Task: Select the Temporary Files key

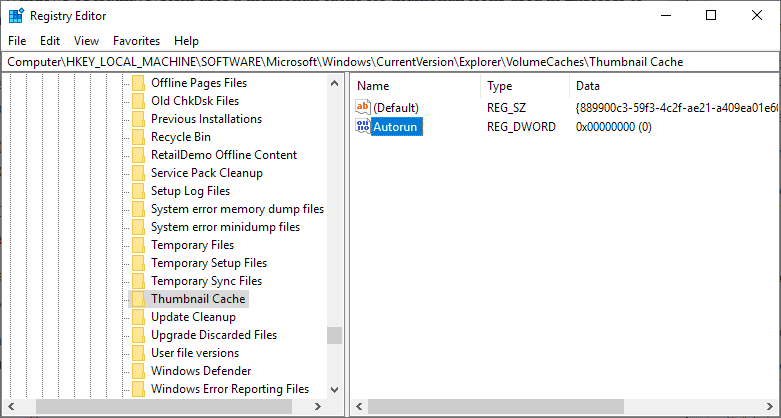Action: click(192, 245)
